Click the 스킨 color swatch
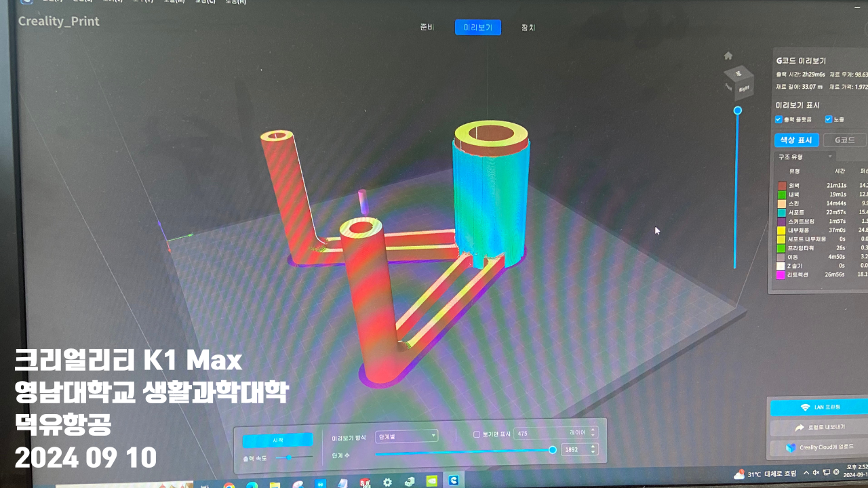This screenshot has height=488, width=868. pos(782,203)
